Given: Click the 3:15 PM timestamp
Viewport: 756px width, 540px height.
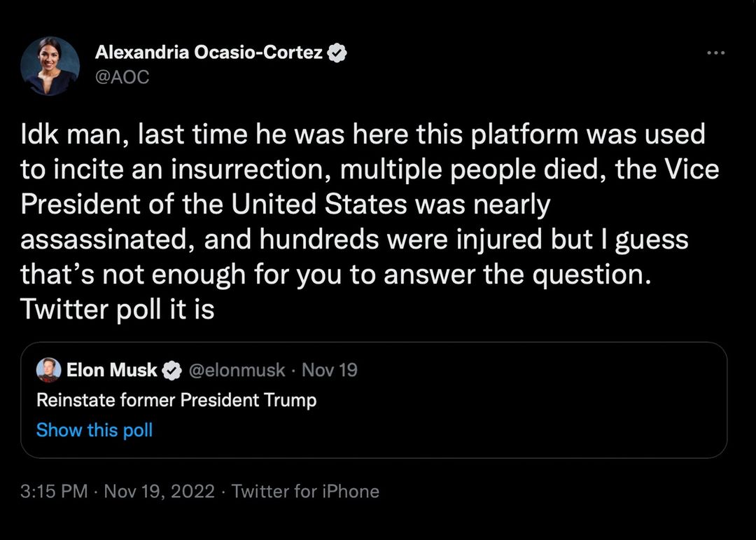Looking at the screenshot, I should [55, 491].
